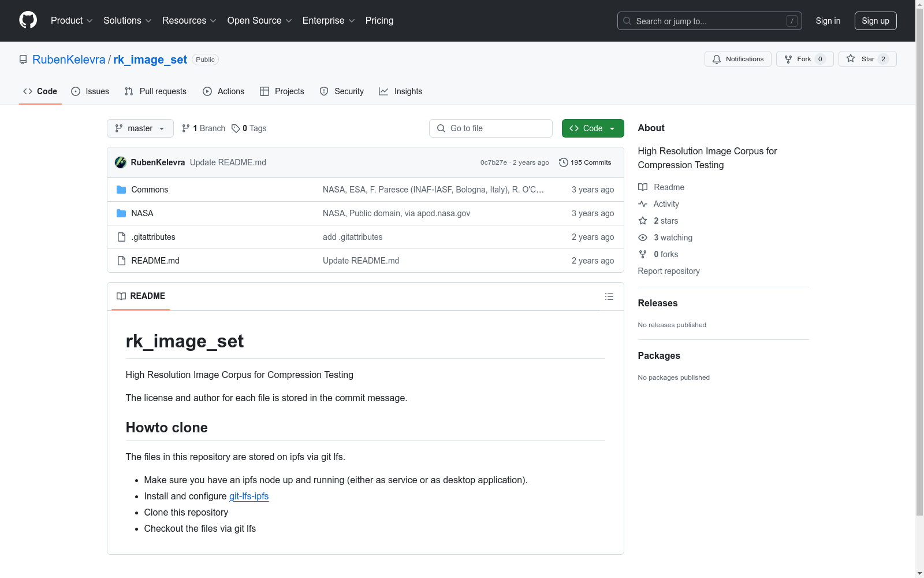Click the Sign in link

click(828, 21)
